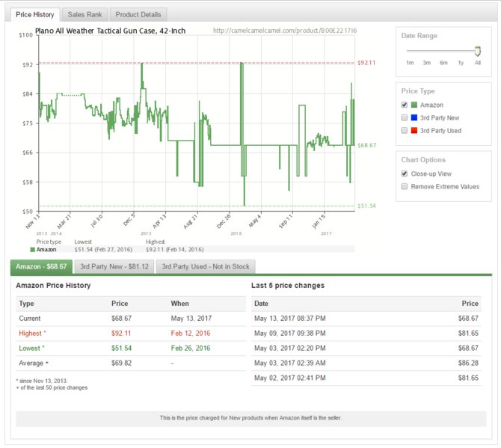Click the Last 5 price changes heading
This screenshot has height=448, width=501.
[x=288, y=286]
